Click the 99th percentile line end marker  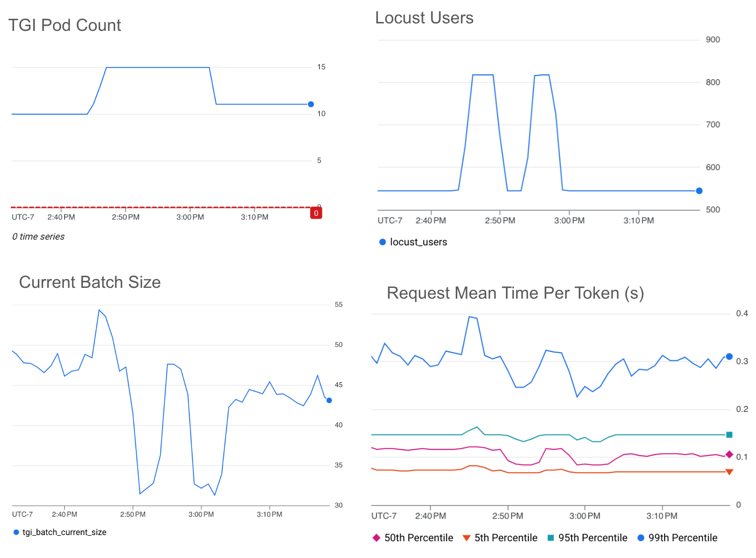point(729,357)
